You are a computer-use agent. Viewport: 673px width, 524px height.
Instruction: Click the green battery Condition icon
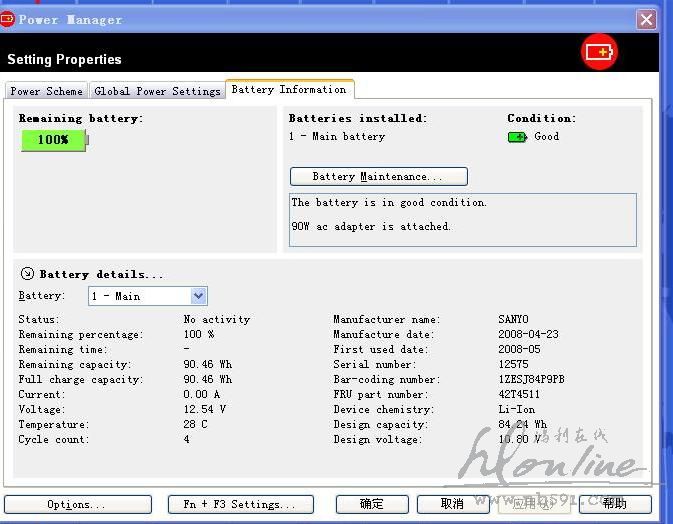coord(517,137)
